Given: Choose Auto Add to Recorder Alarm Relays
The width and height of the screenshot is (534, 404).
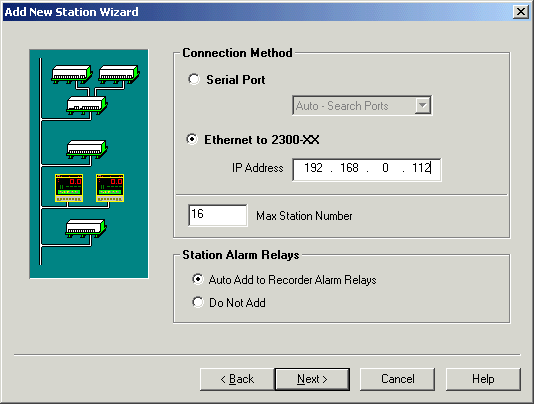Looking at the screenshot, I should 198,279.
